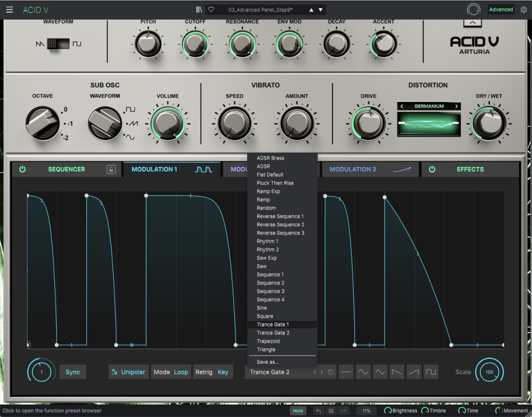
Task: Switch to next distortion type after Germanium
Action: click(x=457, y=106)
